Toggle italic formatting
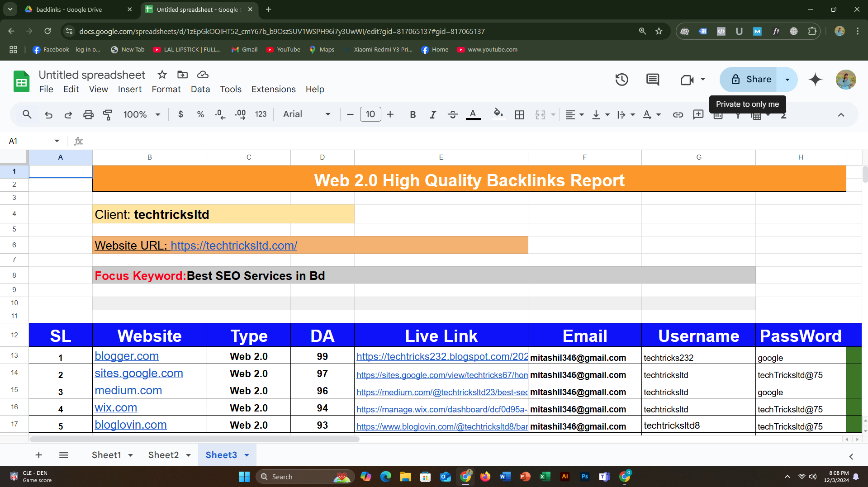The height and width of the screenshot is (487, 868). (432, 115)
